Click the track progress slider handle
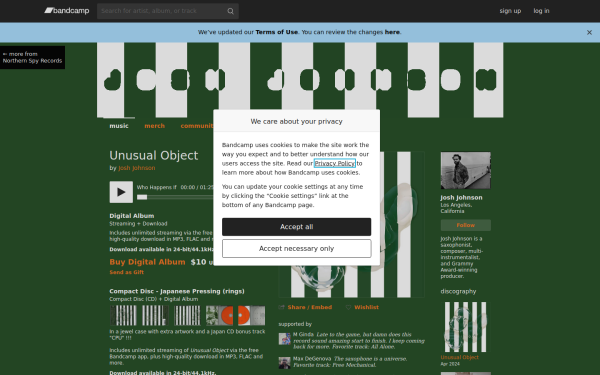600x375 pixels. click(142, 197)
